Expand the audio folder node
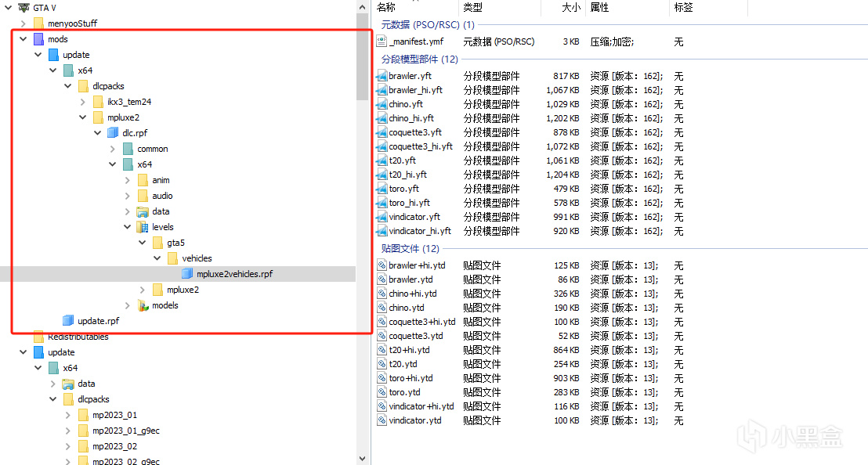868x465 pixels. click(128, 196)
